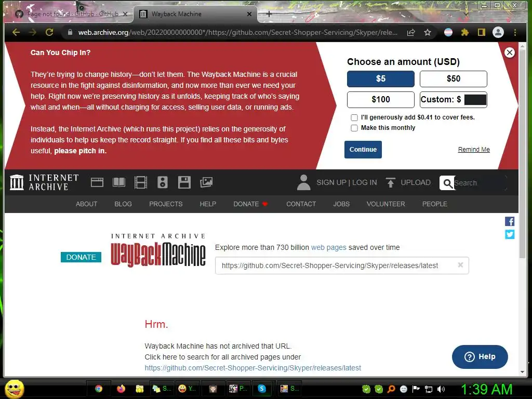Click the Remind Me link
Viewport: 532px width, 399px height.
tap(474, 149)
